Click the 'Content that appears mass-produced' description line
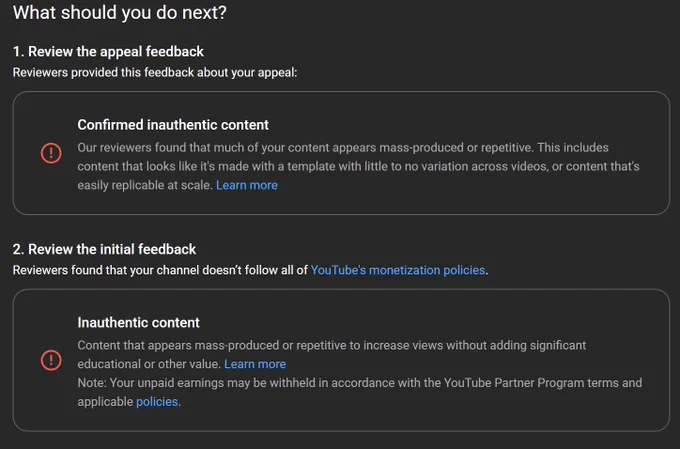Viewport: 680px width, 449px height. pos(332,345)
